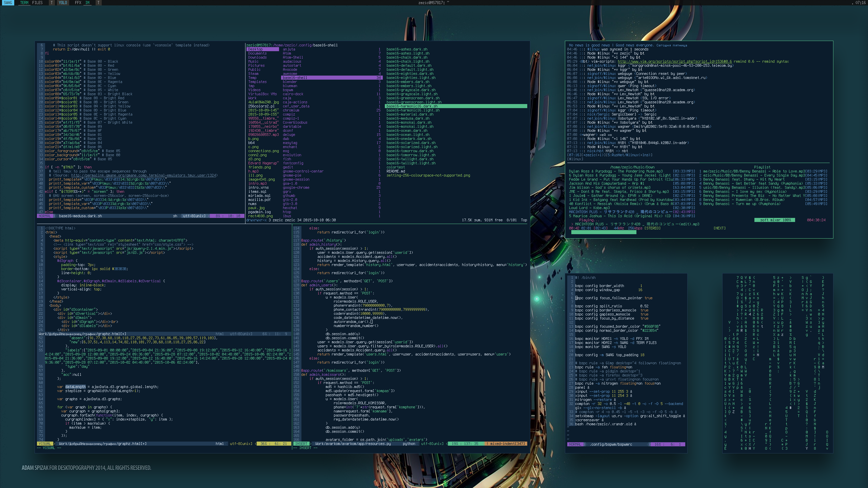Select pgadmin.log in ranger left column
The height and width of the screenshot is (488, 868).
click(259, 212)
